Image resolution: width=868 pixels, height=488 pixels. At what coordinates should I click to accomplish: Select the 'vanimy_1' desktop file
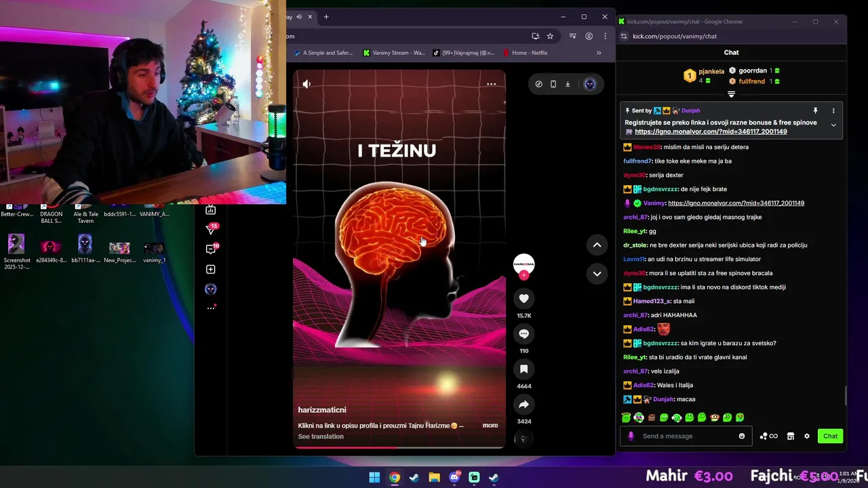(x=154, y=252)
